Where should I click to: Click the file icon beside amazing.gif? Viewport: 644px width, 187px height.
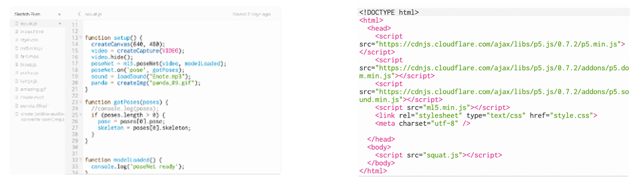[x=16, y=89]
